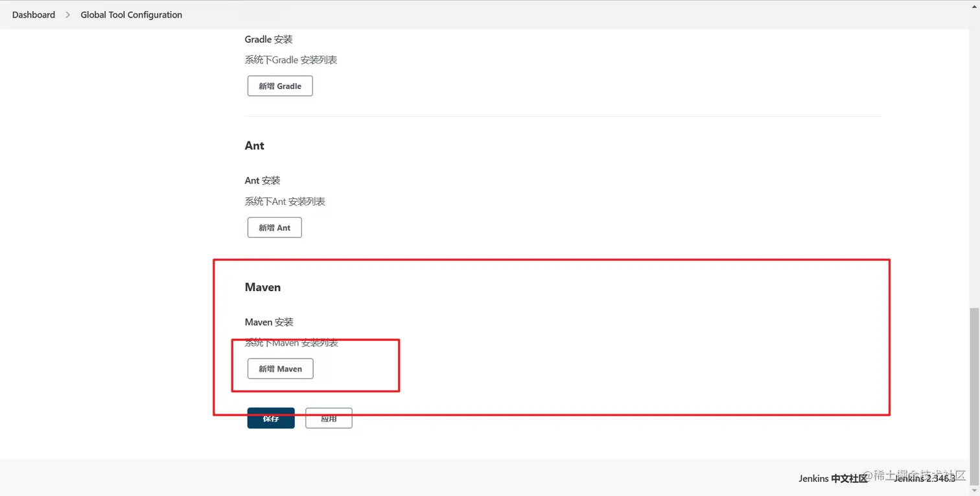Viewport: 980px width, 496px height.
Task: Add a new Maven installation
Action: tap(280, 368)
